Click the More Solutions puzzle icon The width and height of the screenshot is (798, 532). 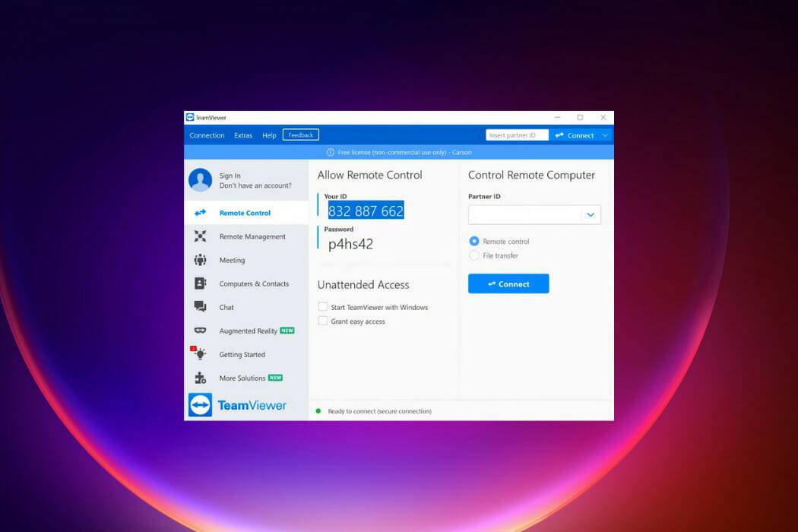click(x=200, y=378)
